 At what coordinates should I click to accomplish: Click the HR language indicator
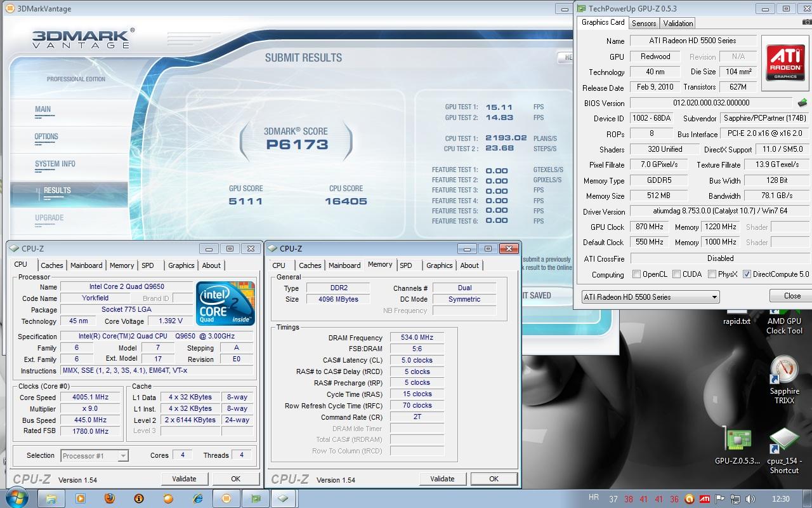click(x=594, y=498)
